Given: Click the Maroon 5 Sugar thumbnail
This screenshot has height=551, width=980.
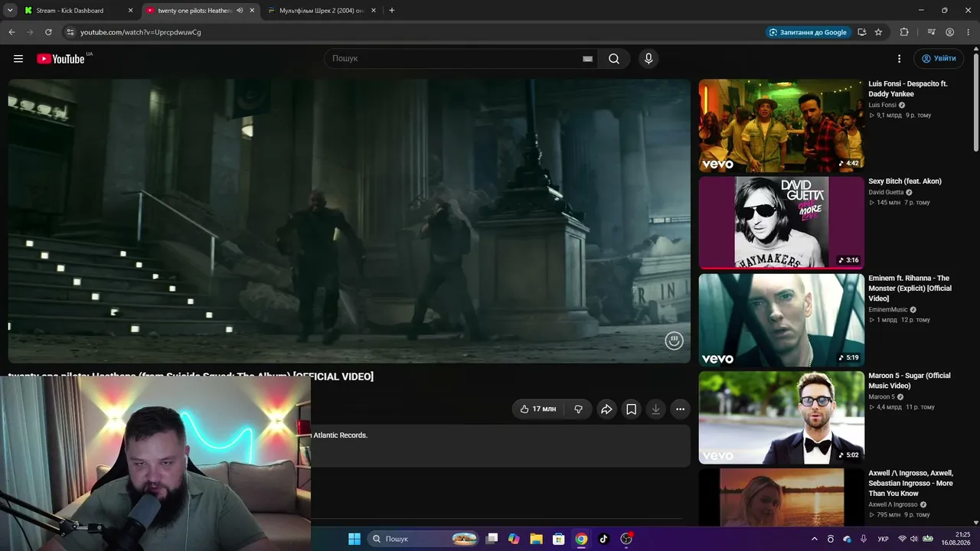Looking at the screenshot, I should coord(781,418).
